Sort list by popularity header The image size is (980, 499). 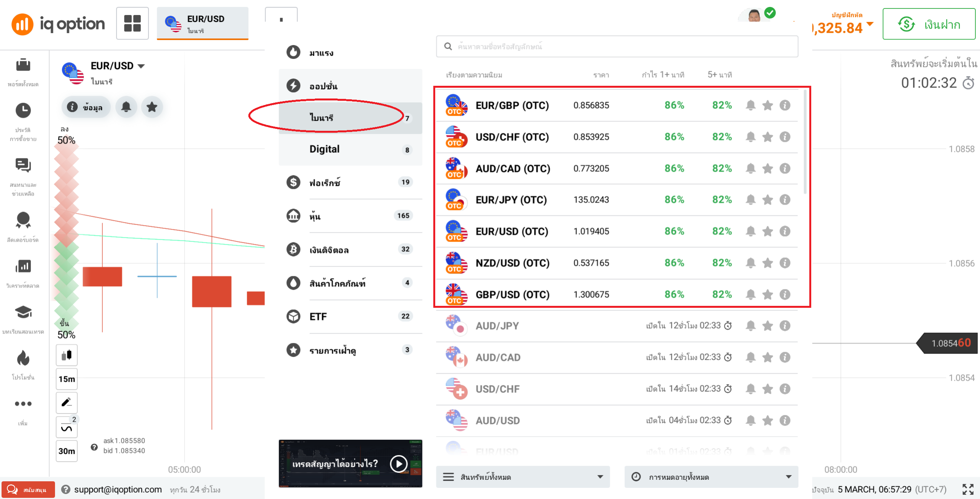click(474, 75)
